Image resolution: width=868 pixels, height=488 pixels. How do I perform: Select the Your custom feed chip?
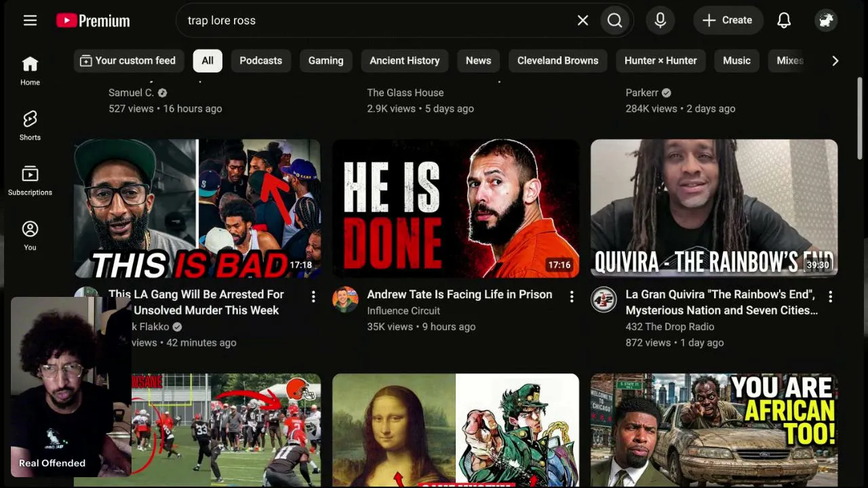128,60
